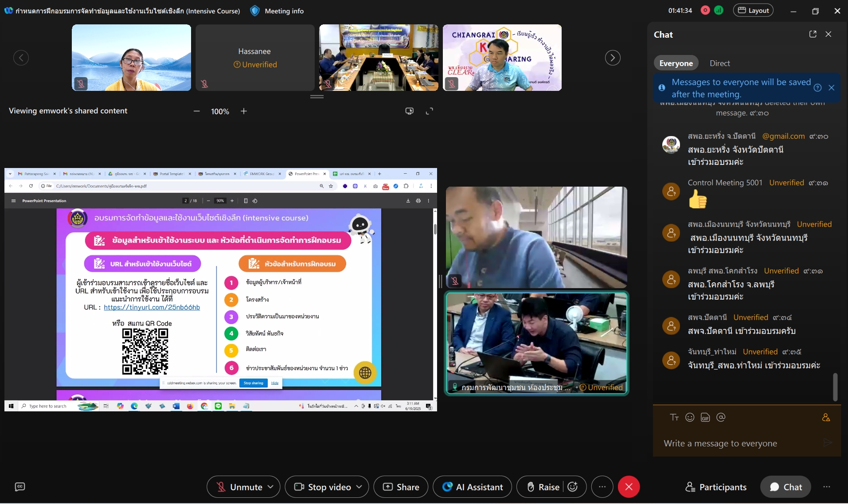Pop out shared content to separate window
This screenshot has width=848, height=504.
(410, 111)
